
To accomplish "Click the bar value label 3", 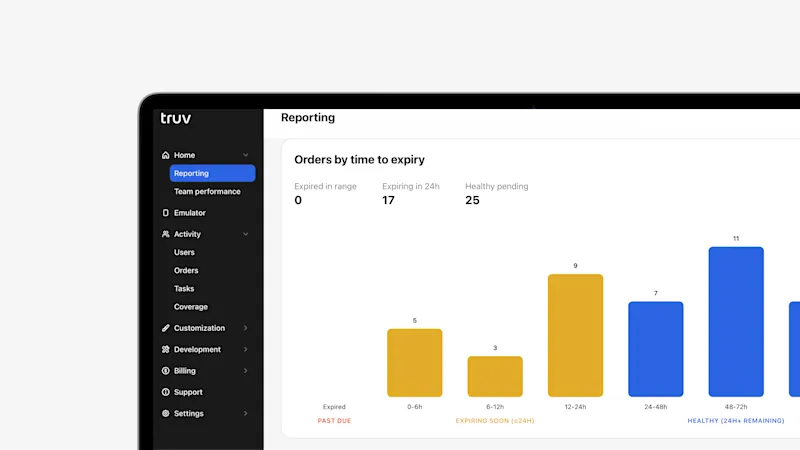I will (x=495, y=348).
